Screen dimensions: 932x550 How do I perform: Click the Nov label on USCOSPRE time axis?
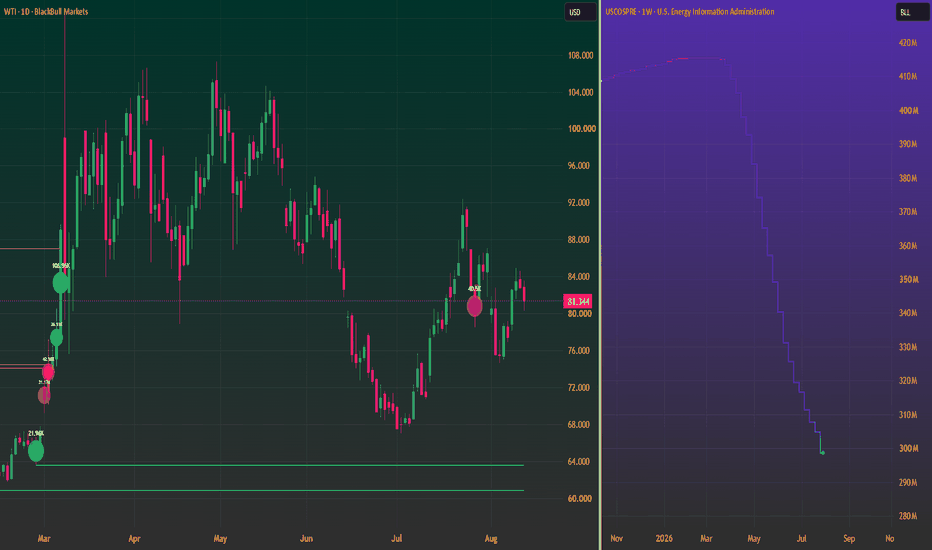616,538
